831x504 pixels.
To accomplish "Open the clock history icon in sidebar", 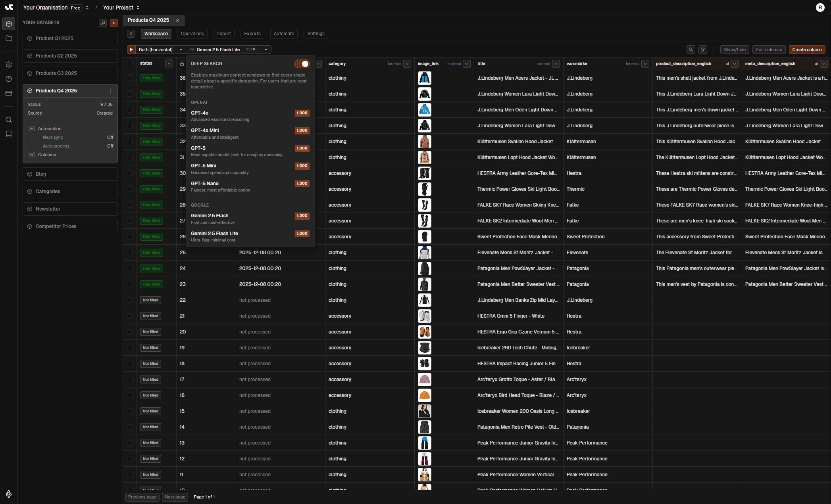I will (x=9, y=79).
